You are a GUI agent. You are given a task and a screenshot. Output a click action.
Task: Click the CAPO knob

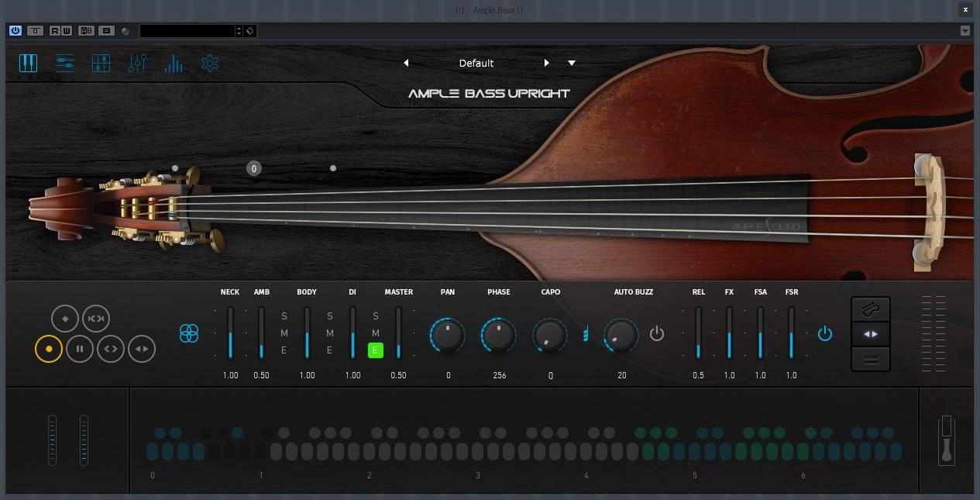(x=550, y=336)
